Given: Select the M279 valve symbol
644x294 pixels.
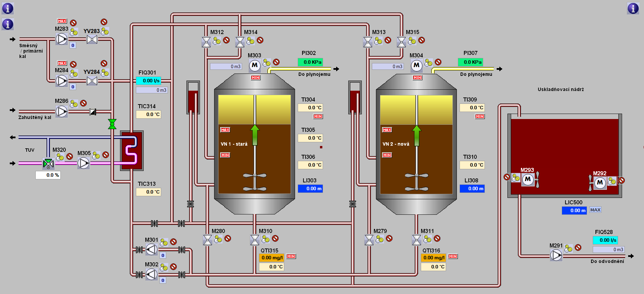Looking at the screenshot, I should [x=369, y=240].
